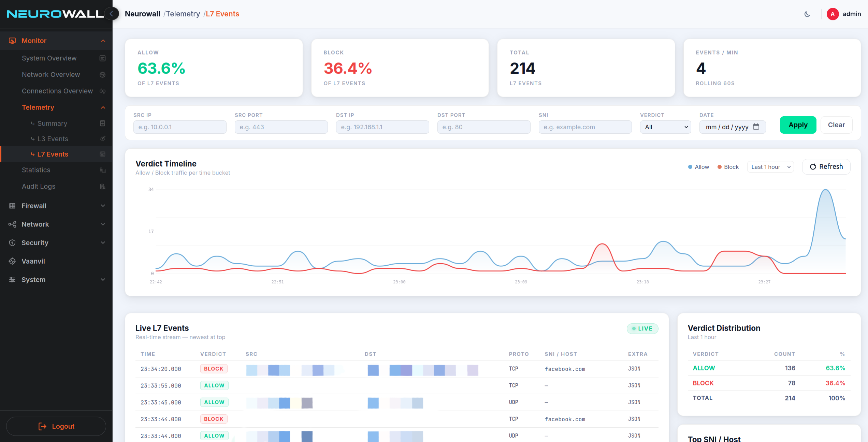Go to L3 Events

pyautogui.click(x=53, y=139)
